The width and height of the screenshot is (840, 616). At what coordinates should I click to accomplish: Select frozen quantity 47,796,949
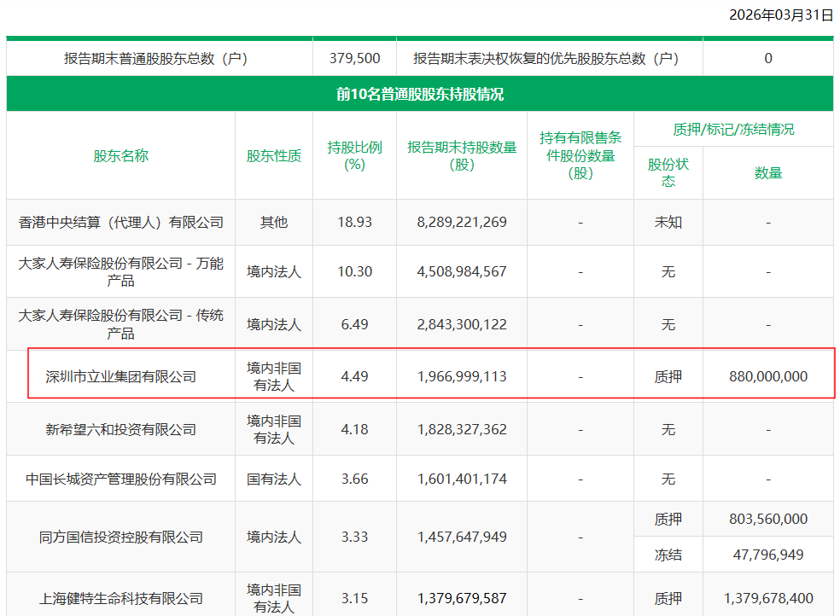768,555
